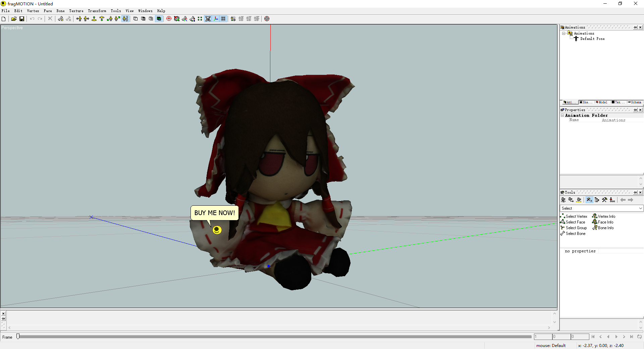
Task: Switch to the top view icon
Action: pyautogui.click(x=94, y=19)
